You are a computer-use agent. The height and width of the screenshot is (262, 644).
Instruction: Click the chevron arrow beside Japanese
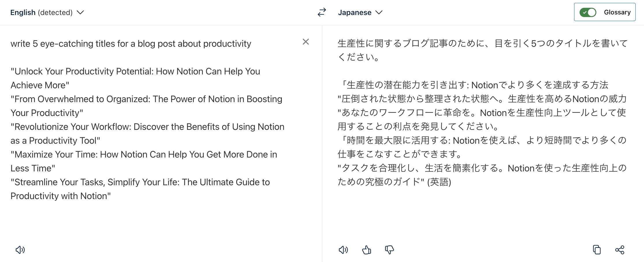coord(379,12)
